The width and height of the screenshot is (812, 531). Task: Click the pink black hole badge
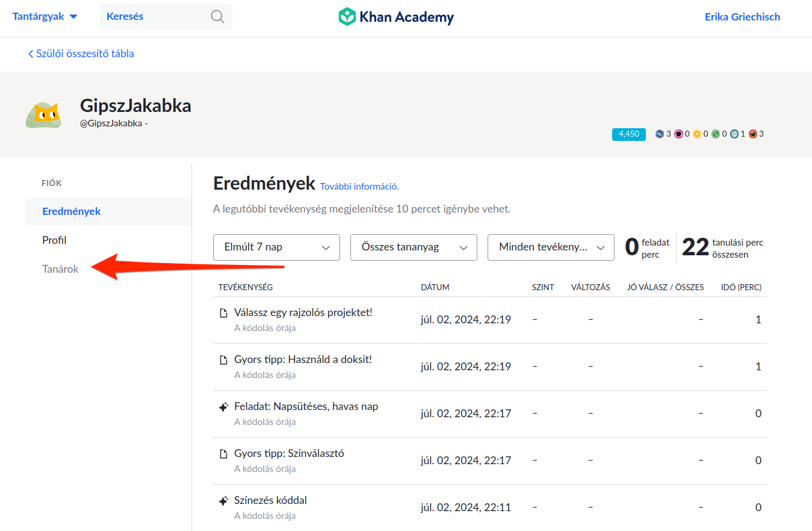(x=678, y=134)
